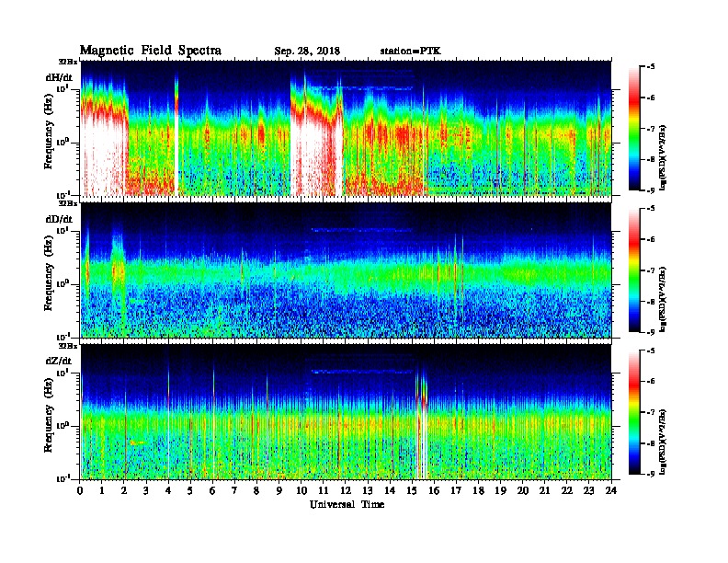The width and height of the screenshot is (728, 563).
Task: Click the "-5" tick on dH/dt color scale
Action: point(651,67)
